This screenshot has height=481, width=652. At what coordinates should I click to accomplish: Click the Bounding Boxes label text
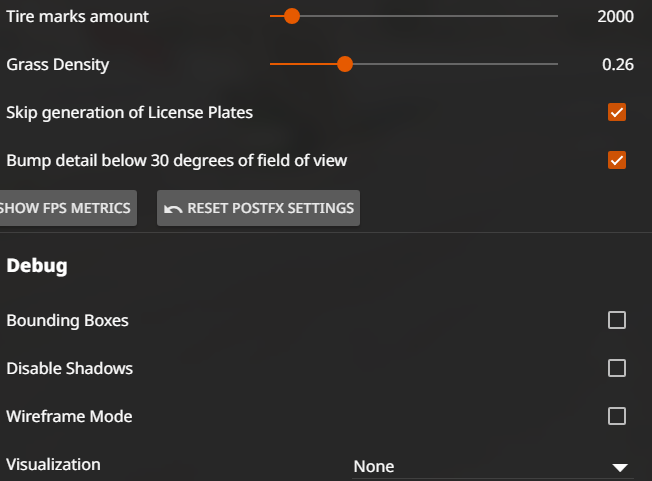click(x=67, y=321)
